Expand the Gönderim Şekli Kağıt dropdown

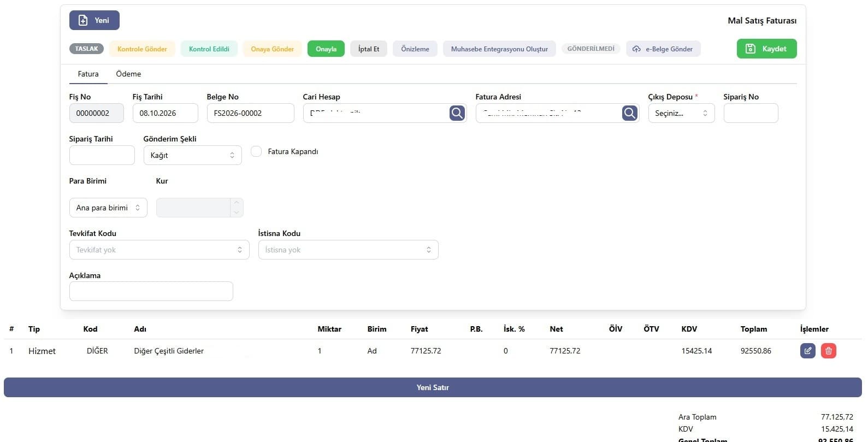(192, 155)
